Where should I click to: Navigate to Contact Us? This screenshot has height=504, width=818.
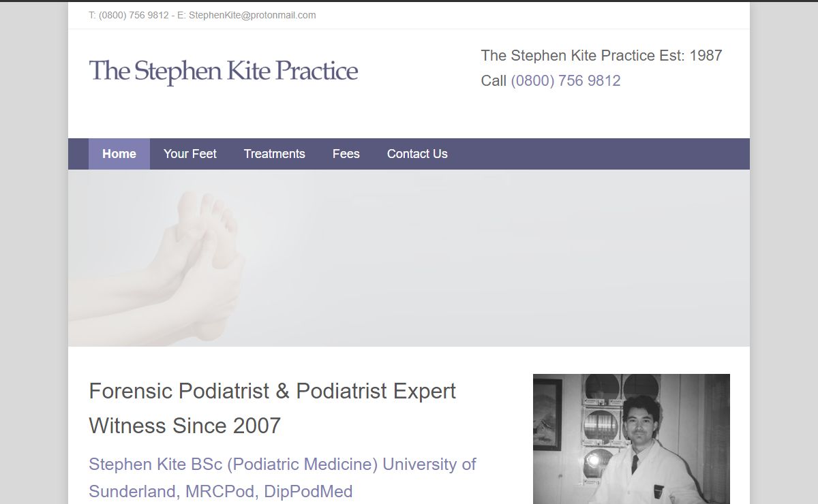[x=417, y=154]
